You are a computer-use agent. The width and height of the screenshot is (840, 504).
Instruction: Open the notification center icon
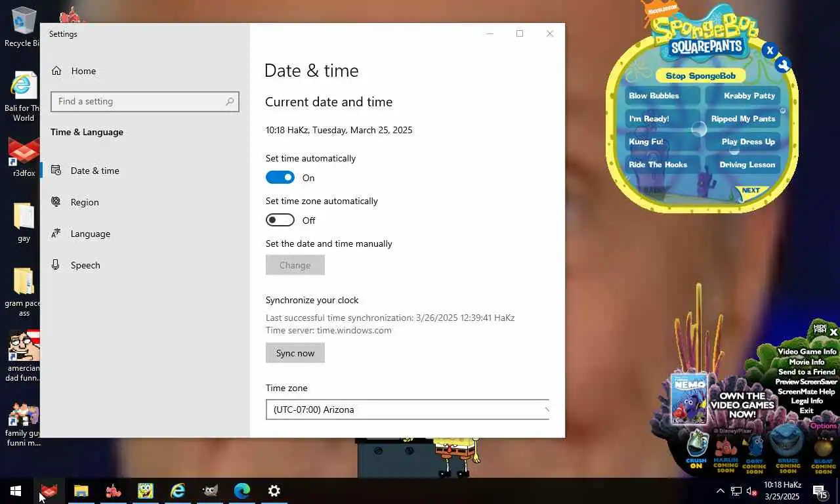[x=820, y=491]
